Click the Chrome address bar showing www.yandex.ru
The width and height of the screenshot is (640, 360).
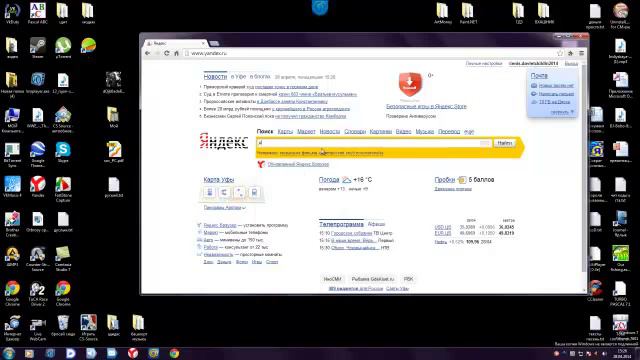click(x=369, y=53)
